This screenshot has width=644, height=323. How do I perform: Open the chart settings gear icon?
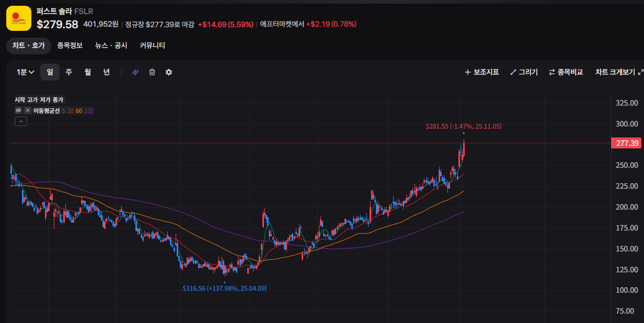coord(169,72)
